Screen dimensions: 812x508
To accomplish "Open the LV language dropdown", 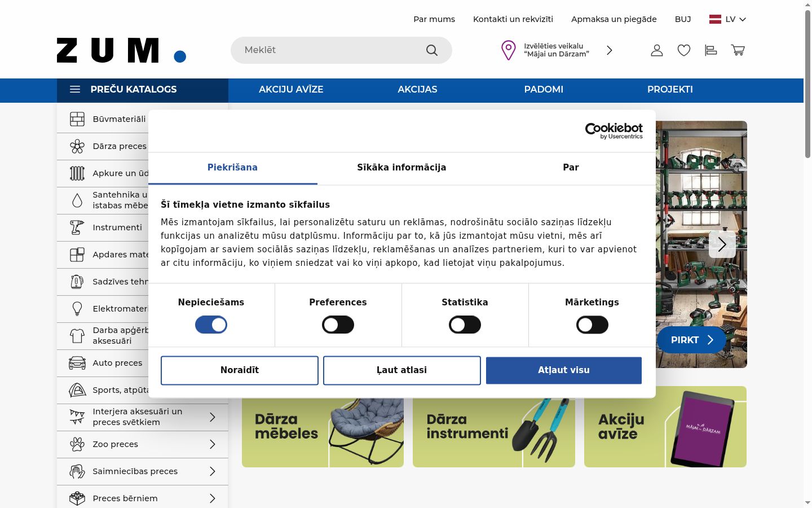I will [x=727, y=19].
